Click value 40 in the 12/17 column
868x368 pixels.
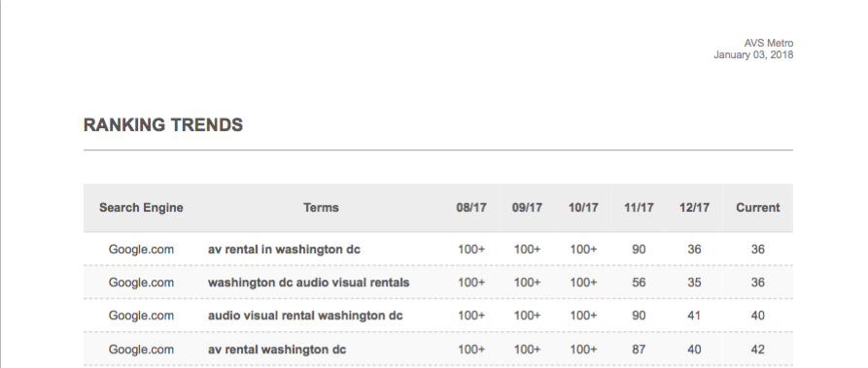[694, 350]
